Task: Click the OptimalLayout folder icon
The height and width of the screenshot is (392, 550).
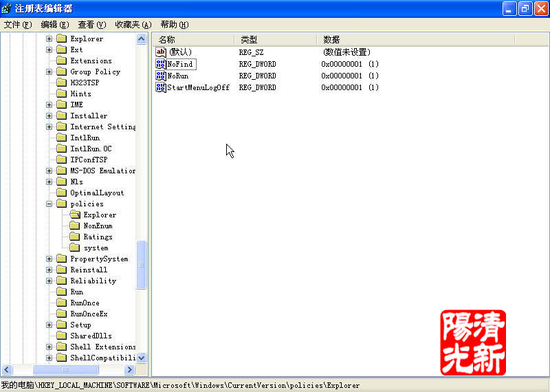Action: point(61,193)
